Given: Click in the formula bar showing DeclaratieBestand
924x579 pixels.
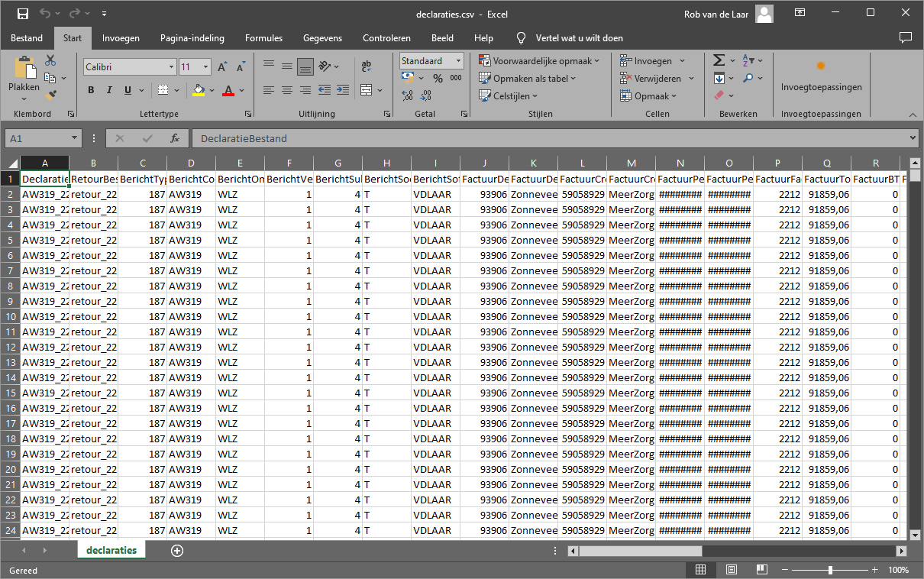Looking at the screenshot, I should (x=550, y=138).
